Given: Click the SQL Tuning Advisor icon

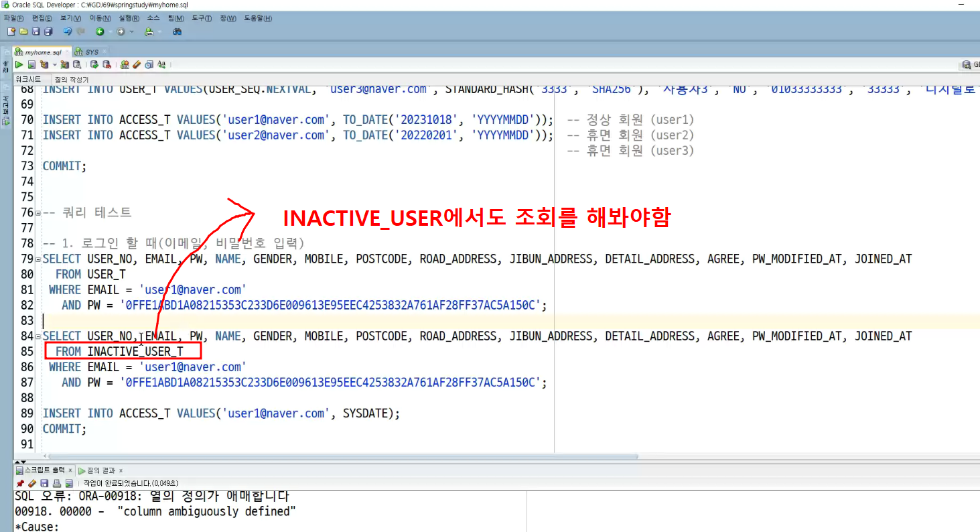Looking at the screenshot, I should coord(77,64).
